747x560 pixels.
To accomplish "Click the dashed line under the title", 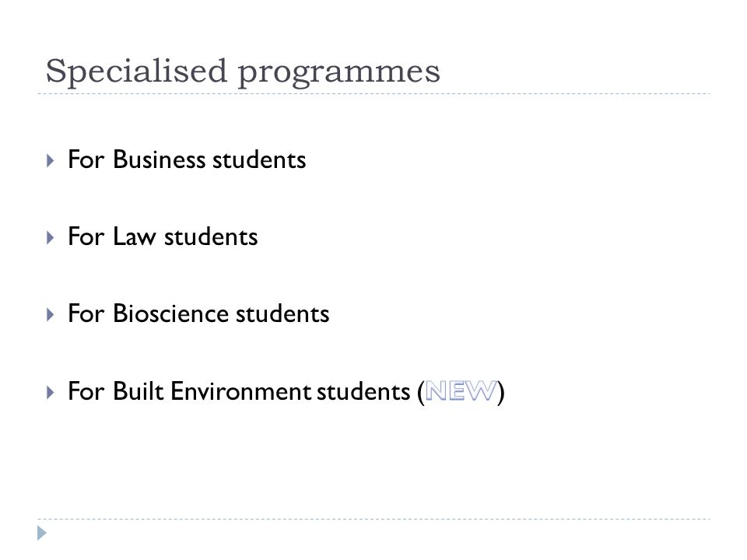I will tap(374, 94).
